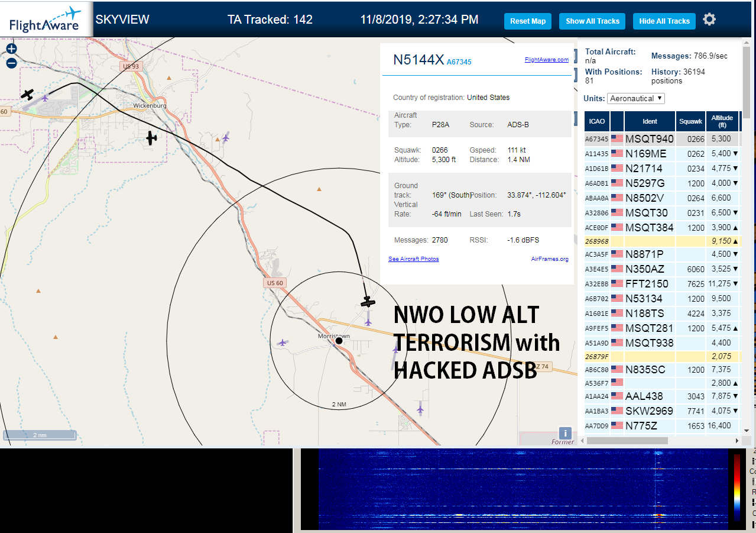Select the MSQT384 aircraft row
This screenshot has height=533, width=756.
[x=662, y=227]
